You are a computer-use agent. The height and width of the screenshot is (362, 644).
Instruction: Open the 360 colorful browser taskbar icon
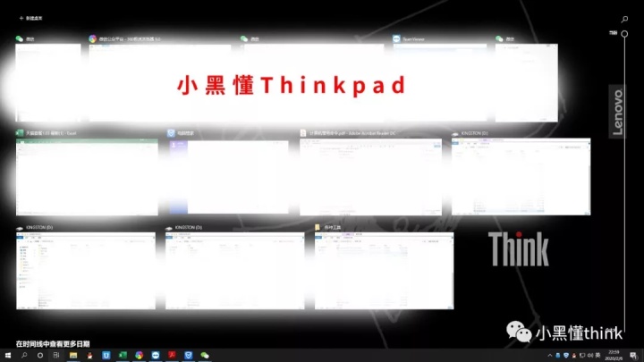coord(140,356)
